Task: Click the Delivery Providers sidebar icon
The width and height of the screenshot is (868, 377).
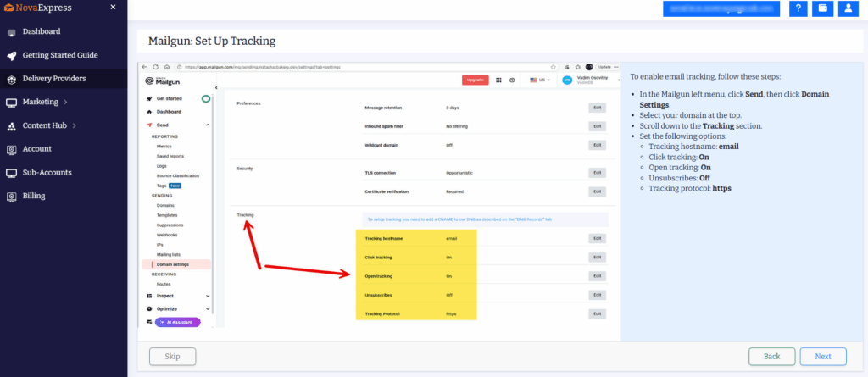Action: [12, 79]
